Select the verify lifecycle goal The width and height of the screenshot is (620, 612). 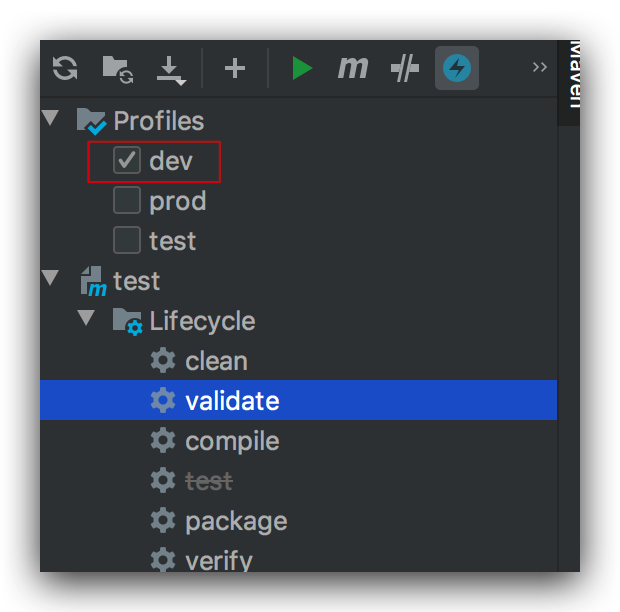219,560
